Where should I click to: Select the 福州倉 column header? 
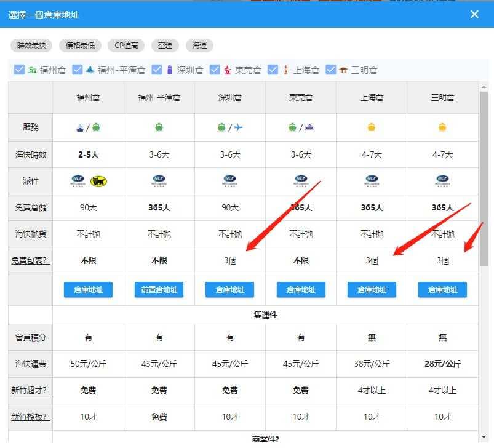click(x=88, y=97)
